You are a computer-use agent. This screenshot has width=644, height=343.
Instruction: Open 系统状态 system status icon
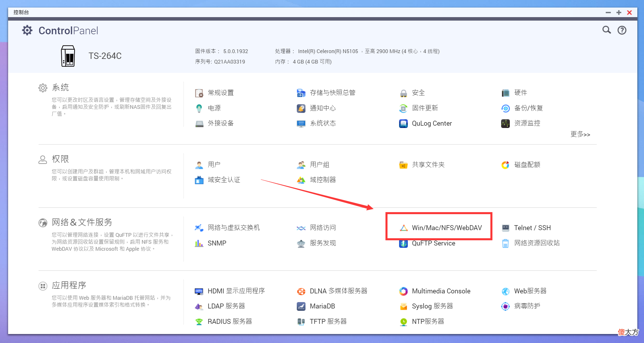point(301,124)
